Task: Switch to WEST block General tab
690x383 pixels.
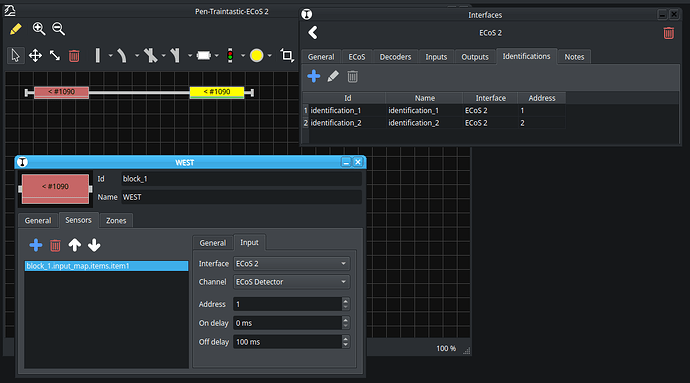Action: click(38, 221)
